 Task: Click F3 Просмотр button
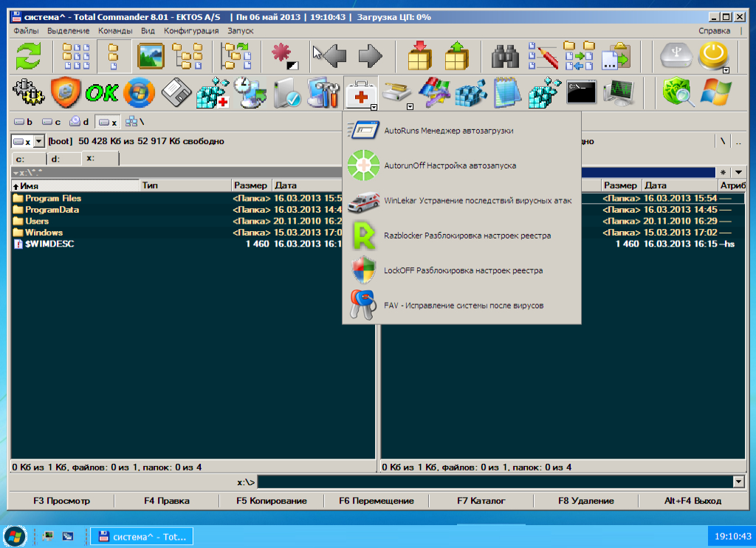point(62,501)
